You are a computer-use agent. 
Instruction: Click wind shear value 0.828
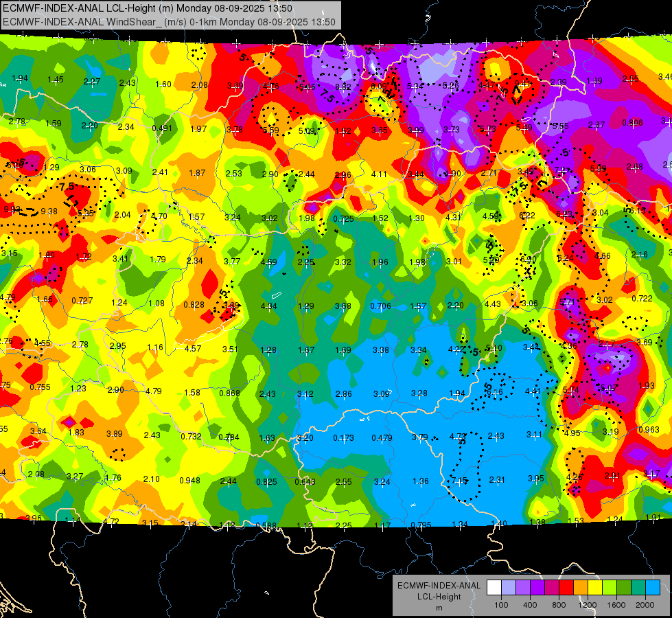coord(194,305)
